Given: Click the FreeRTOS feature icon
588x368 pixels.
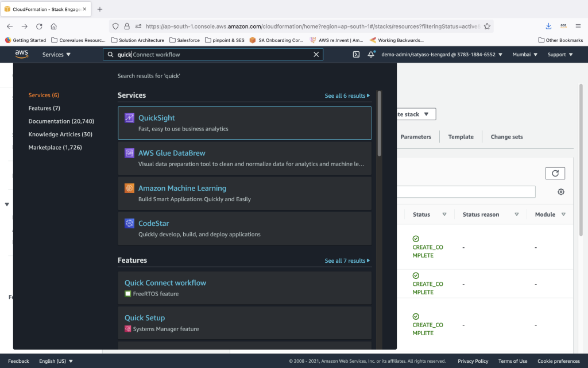Looking at the screenshot, I should point(128,294).
